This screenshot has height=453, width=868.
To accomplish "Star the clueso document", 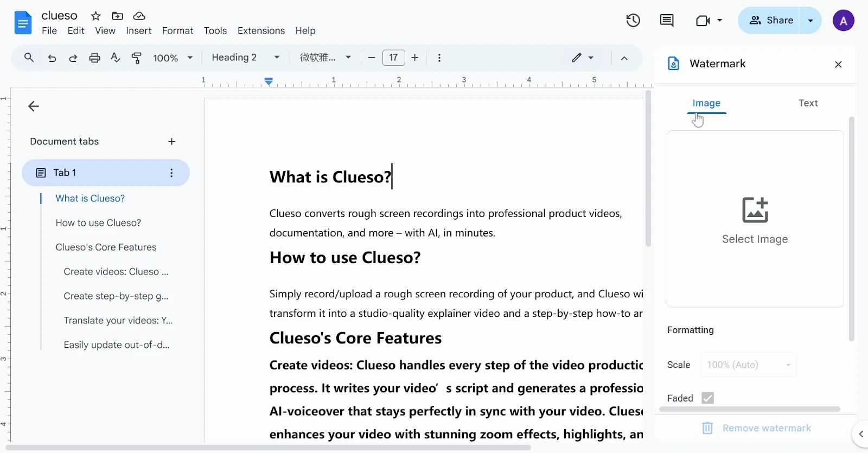I will coord(96,16).
